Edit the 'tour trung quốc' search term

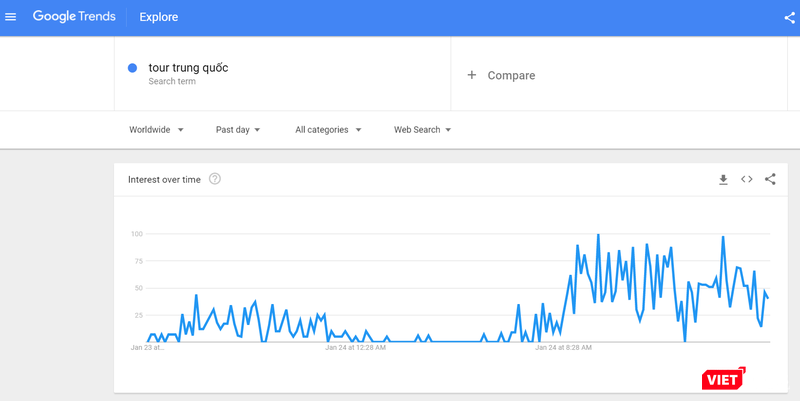188,68
